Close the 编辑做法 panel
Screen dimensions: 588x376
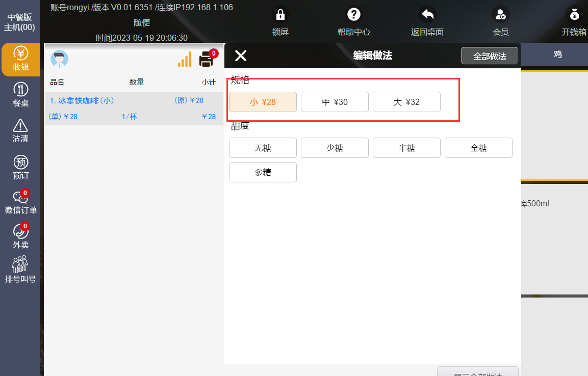241,56
